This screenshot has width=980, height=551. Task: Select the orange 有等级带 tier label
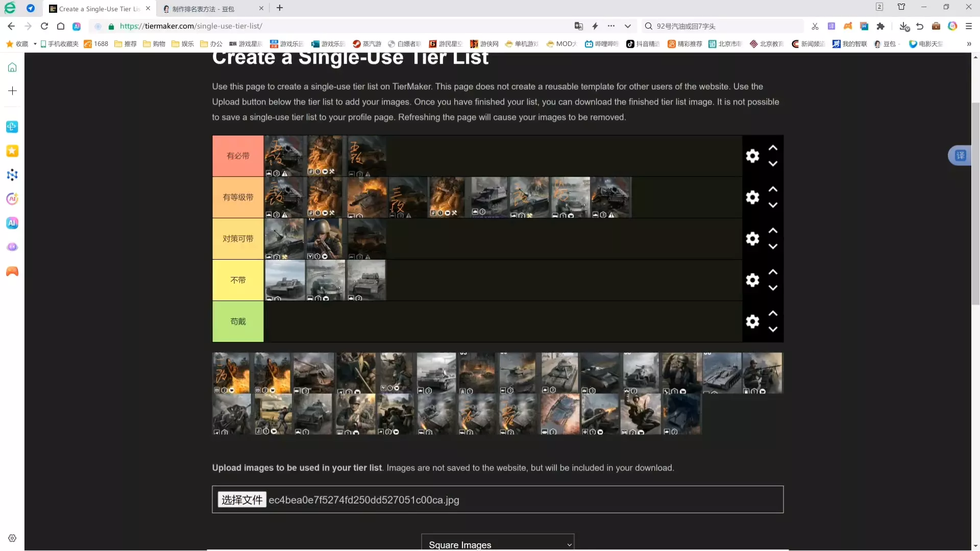238,197
